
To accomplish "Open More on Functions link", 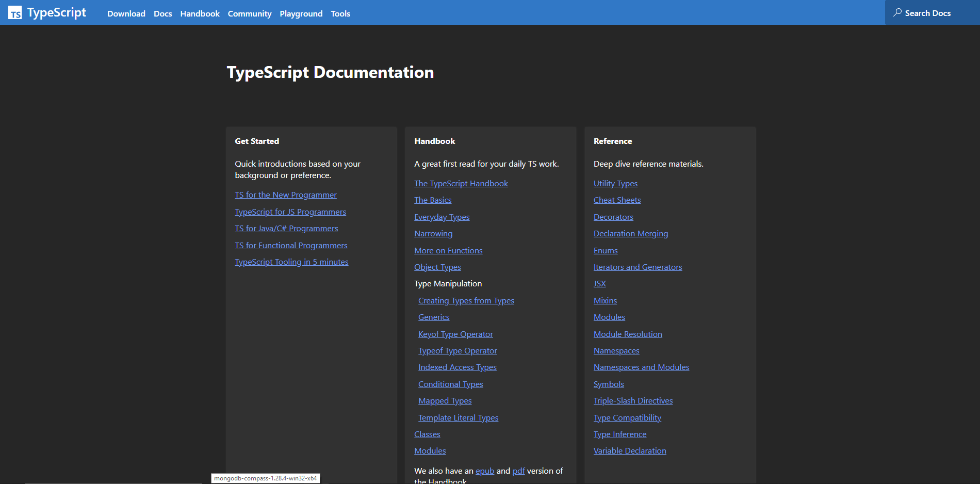I will pyautogui.click(x=448, y=251).
